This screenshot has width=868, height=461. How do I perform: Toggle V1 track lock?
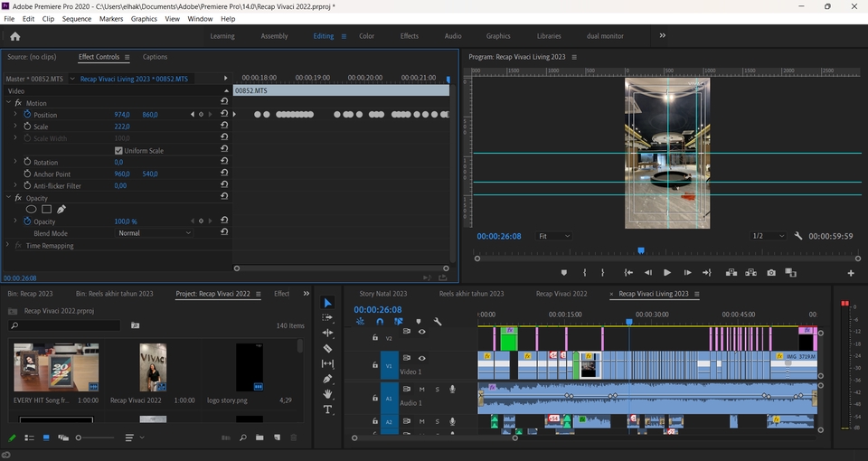tap(374, 365)
